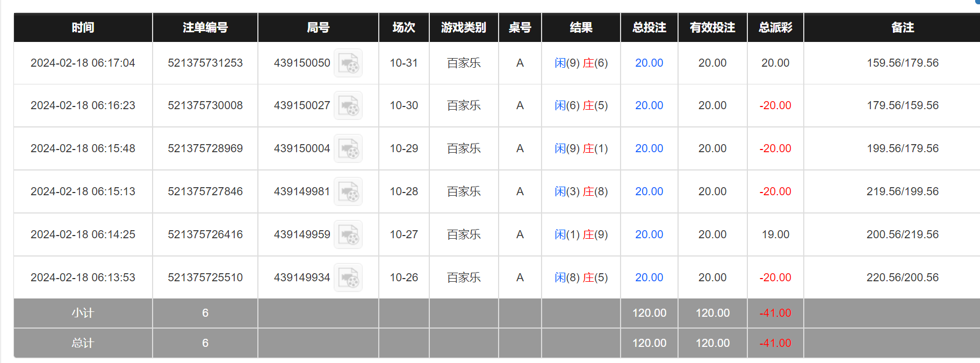The height and width of the screenshot is (363, 980).
Task: Click remark 159.56/179.56
Action: [903, 63]
